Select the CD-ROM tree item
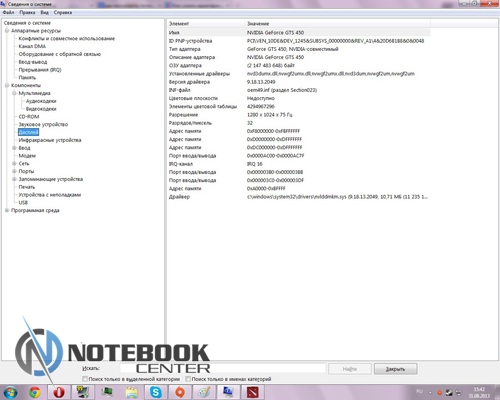 point(29,117)
